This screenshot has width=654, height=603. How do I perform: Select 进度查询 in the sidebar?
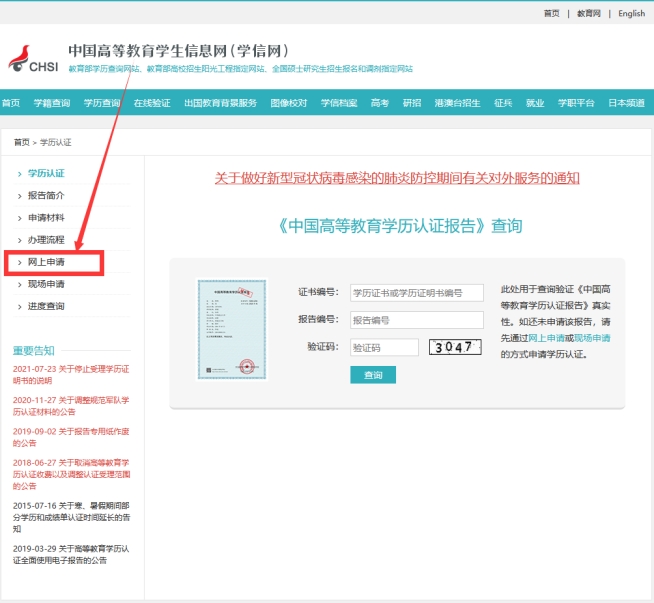pos(46,306)
